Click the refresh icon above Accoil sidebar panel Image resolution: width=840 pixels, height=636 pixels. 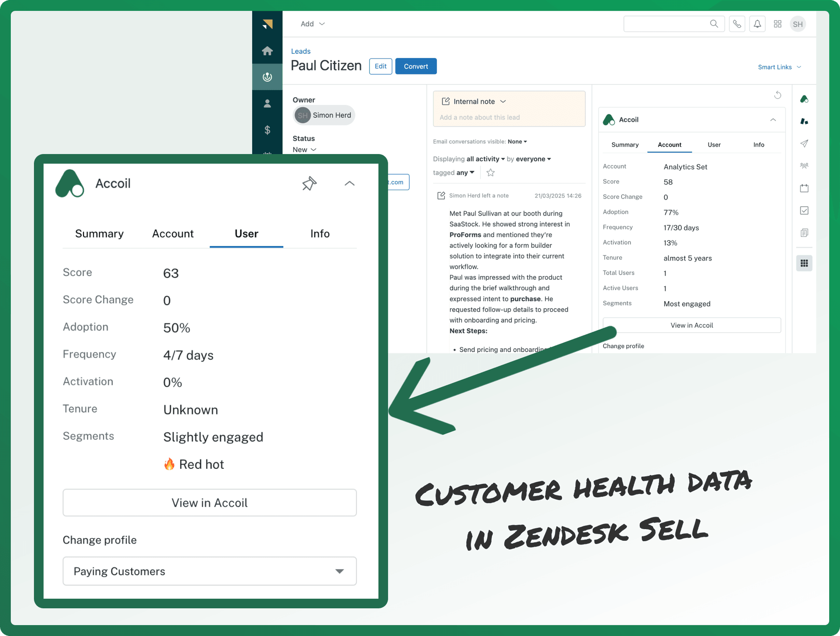(777, 95)
